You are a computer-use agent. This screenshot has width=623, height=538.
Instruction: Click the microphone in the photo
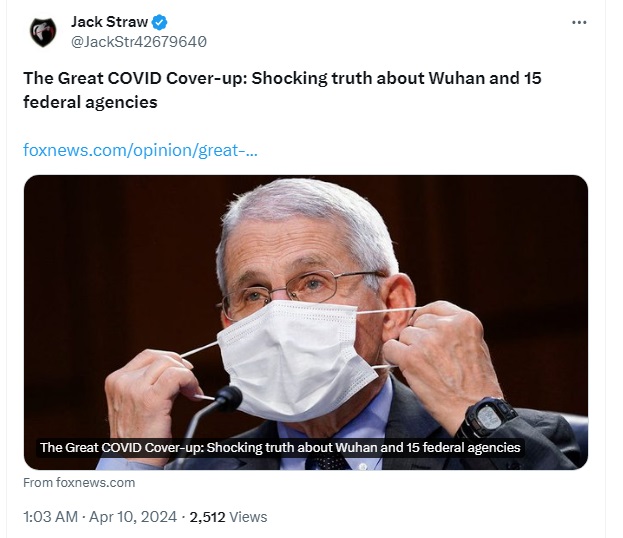217,415
